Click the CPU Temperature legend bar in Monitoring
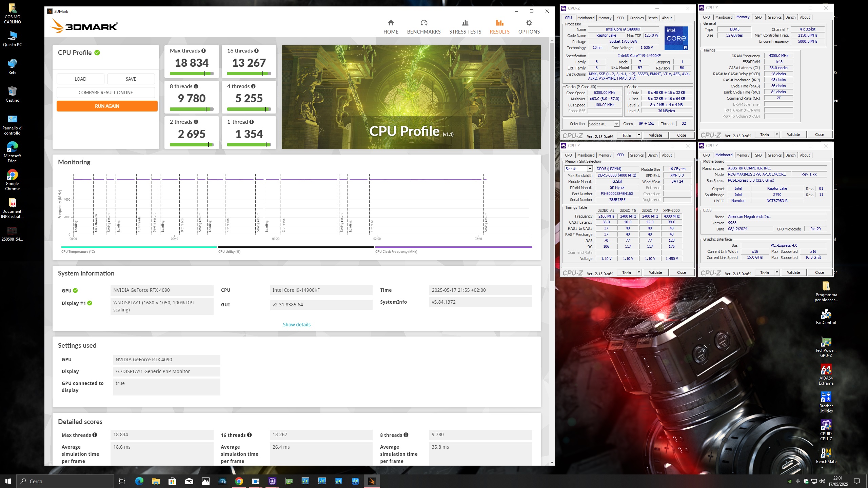Viewport: 868px width, 488px height. tap(139, 247)
